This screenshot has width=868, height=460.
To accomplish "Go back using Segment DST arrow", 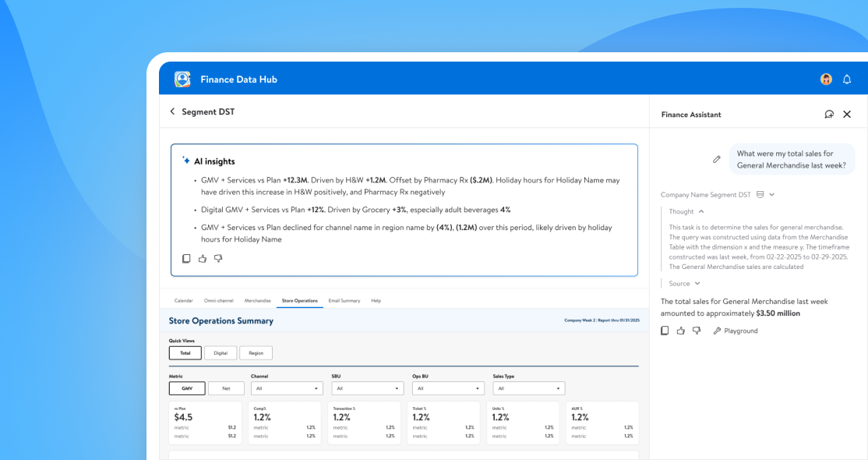I will click(x=172, y=111).
